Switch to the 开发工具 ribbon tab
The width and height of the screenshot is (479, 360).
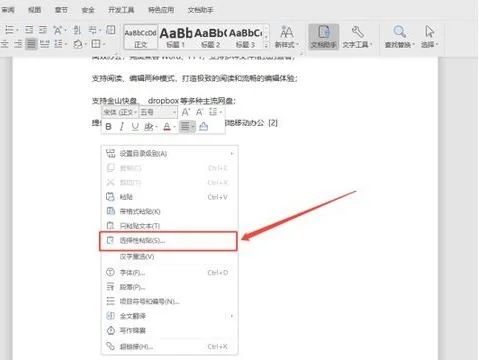pyautogui.click(x=121, y=10)
